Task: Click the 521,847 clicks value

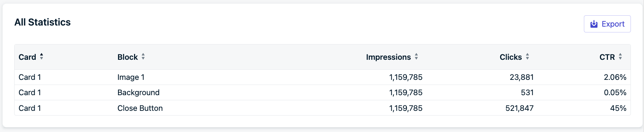Action: tap(519, 108)
